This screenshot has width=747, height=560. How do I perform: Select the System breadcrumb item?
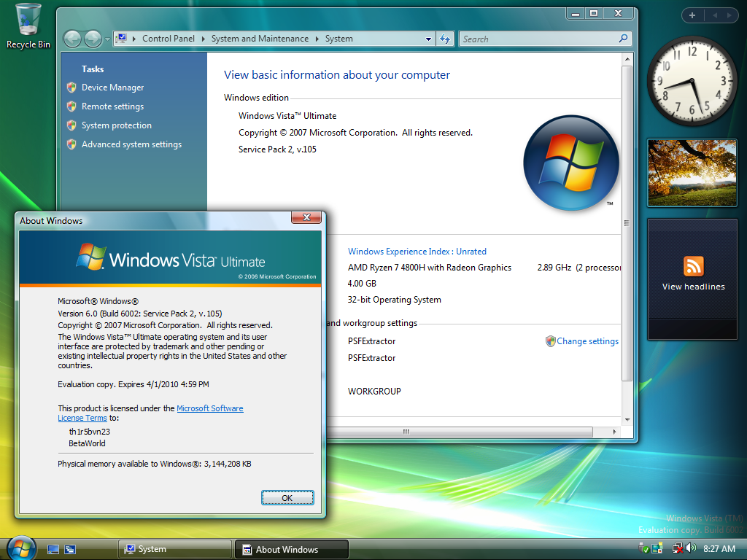click(338, 39)
